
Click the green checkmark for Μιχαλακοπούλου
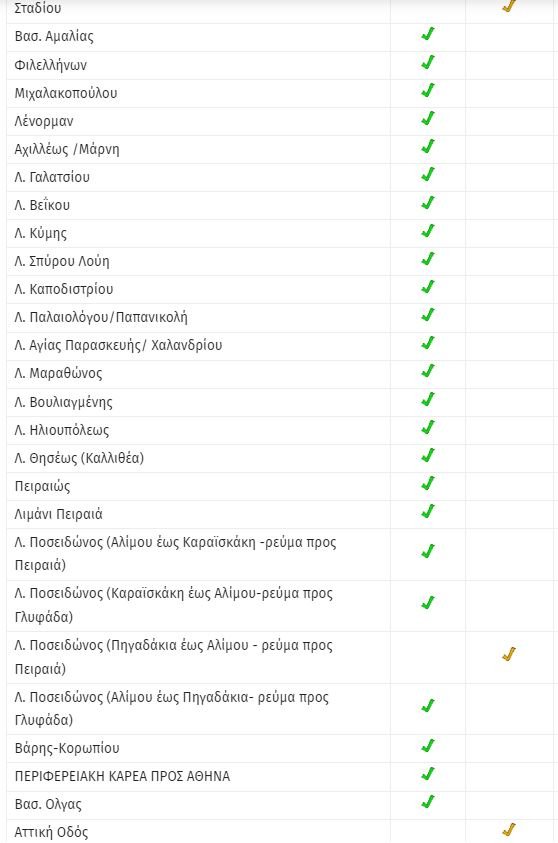coord(428,90)
